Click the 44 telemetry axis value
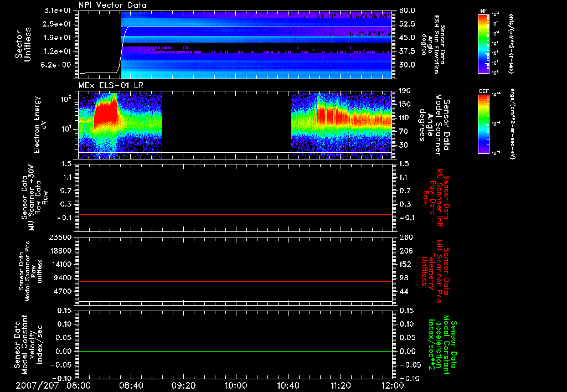 [404, 291]
